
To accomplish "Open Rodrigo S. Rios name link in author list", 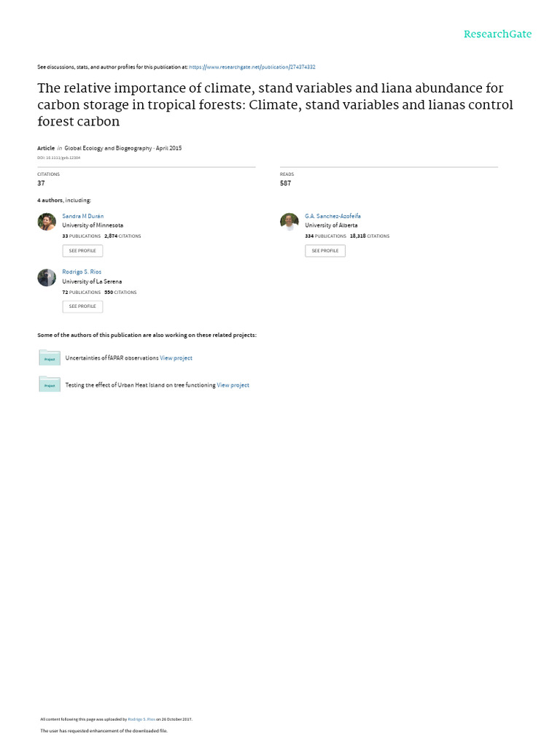I will coord(82,272).
